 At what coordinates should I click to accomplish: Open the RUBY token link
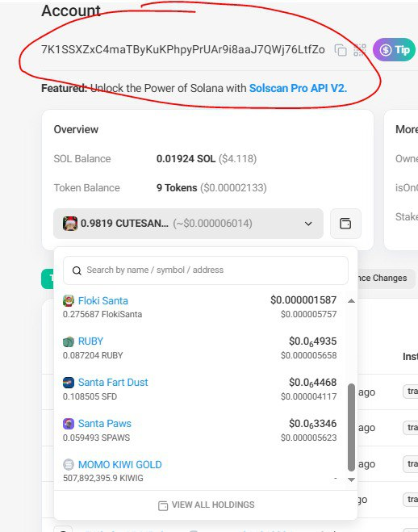click(x=90, y=341)
